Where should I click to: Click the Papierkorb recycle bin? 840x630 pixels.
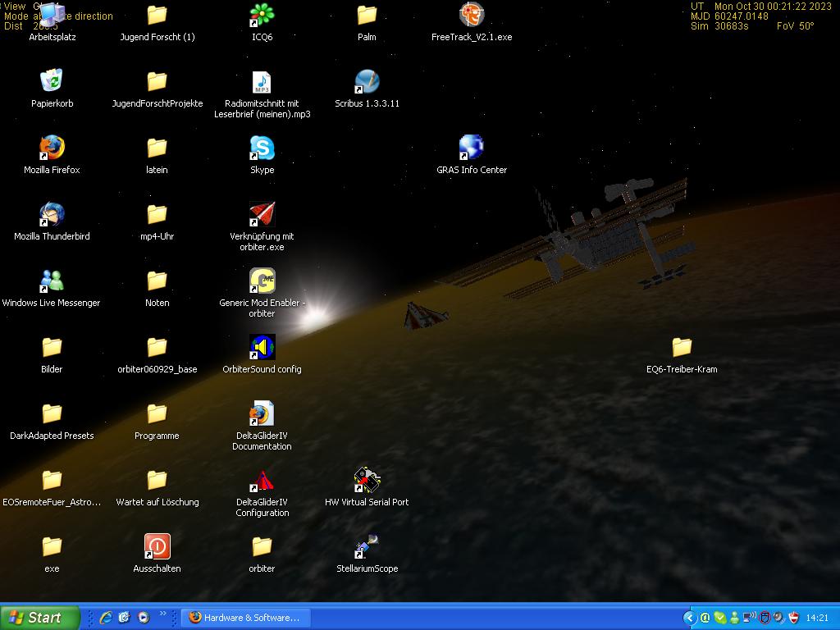52,82
